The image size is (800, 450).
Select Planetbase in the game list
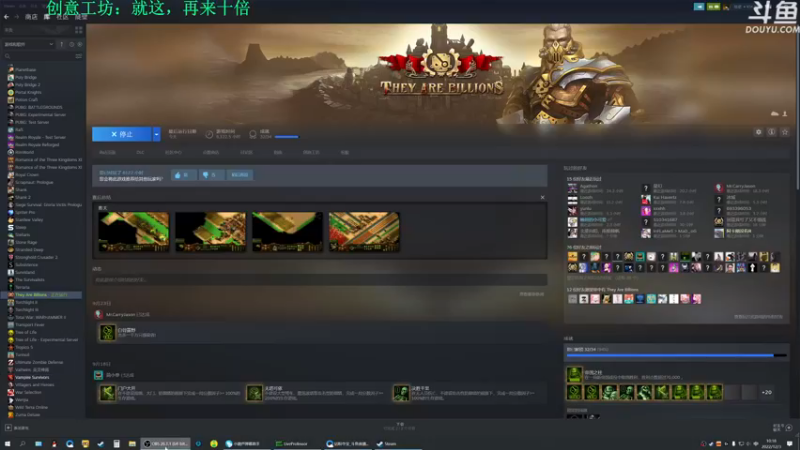[26, 70]
